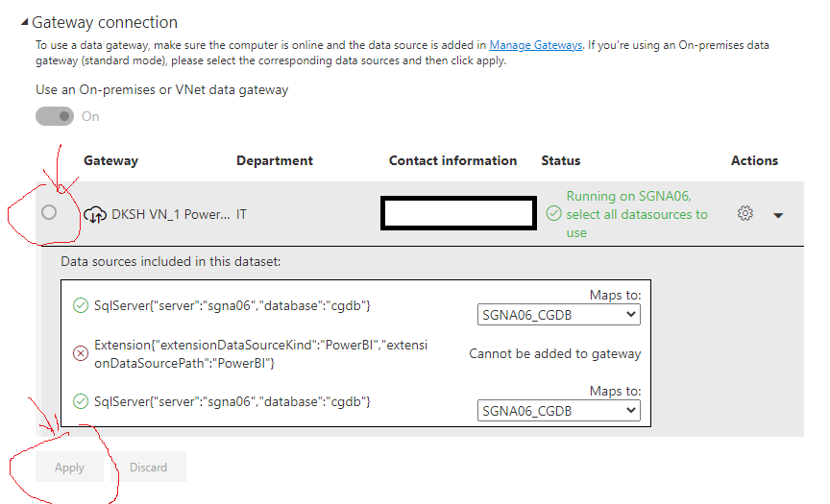Click 'Data sources included in this dataset' label
Viewport: 830px width, 504px height.
pyautogui.click(x=170, y=262)
